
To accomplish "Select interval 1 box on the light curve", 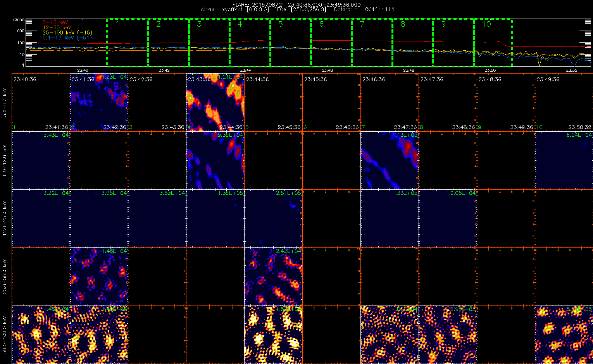I will coord(128,42).
